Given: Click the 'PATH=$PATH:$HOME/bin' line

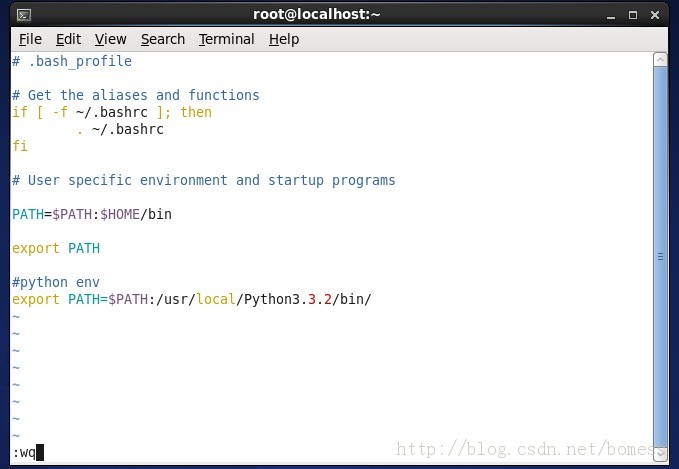Looking at the screenshot, I should (x=92, y=214).
